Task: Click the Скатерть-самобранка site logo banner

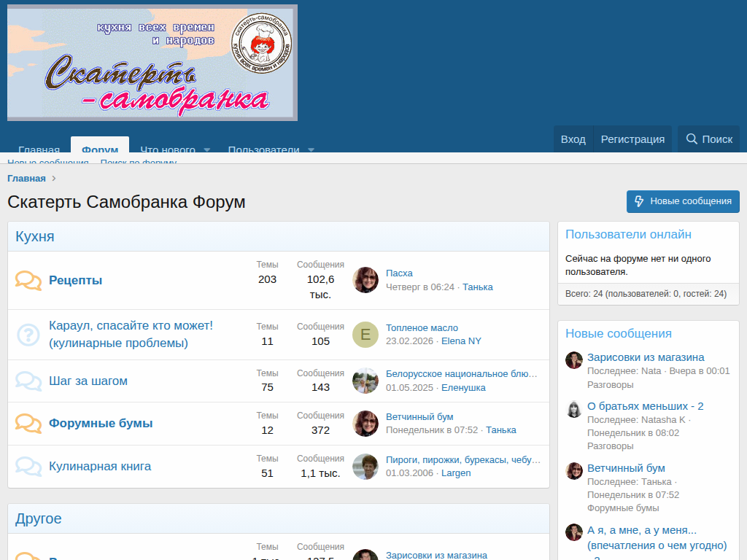Action: [x=152, y=63]
